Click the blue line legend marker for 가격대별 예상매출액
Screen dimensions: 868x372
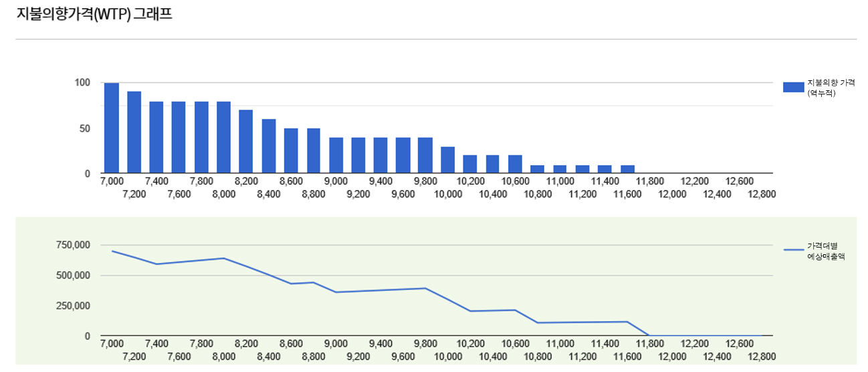click(x=793, y=250)
